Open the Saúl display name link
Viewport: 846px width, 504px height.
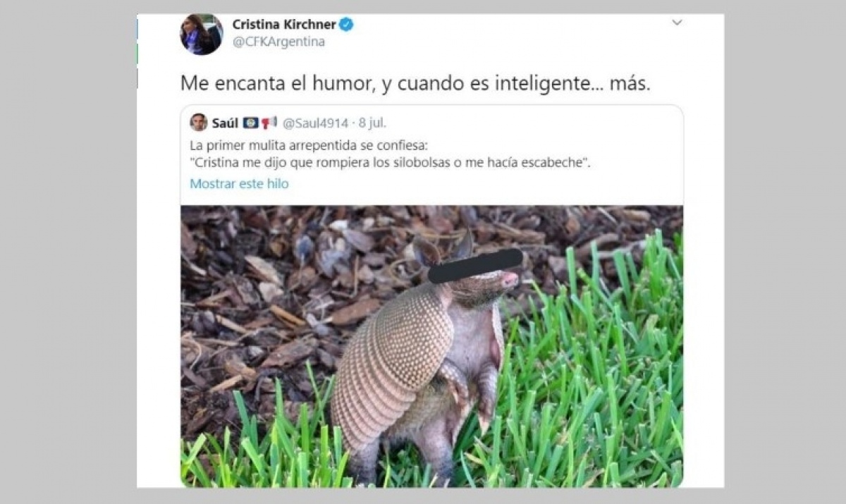pos(224,123)
